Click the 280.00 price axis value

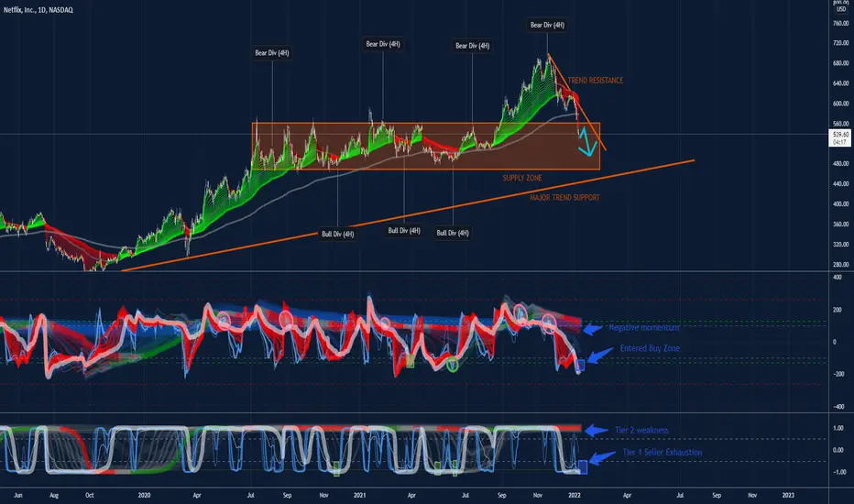click(x=840, y=264)
